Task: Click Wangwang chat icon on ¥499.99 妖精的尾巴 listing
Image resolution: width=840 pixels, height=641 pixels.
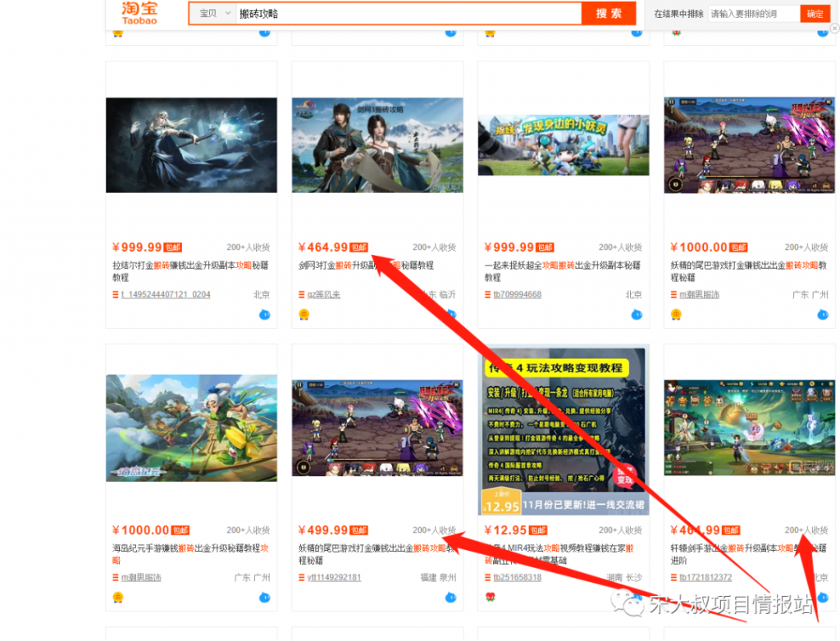Action: (450, 597)
